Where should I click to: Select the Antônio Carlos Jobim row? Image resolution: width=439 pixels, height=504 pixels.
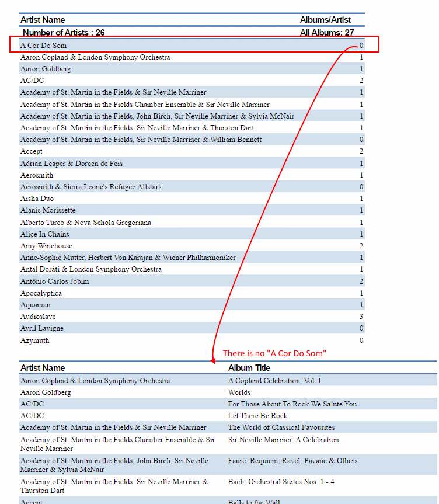(x=55, y=281)
